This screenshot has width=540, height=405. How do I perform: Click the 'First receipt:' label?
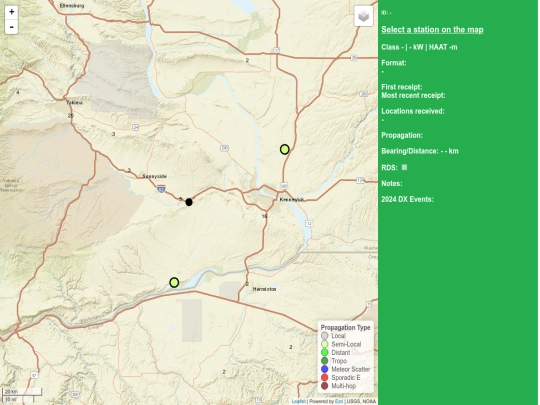(x=402, y=87)
